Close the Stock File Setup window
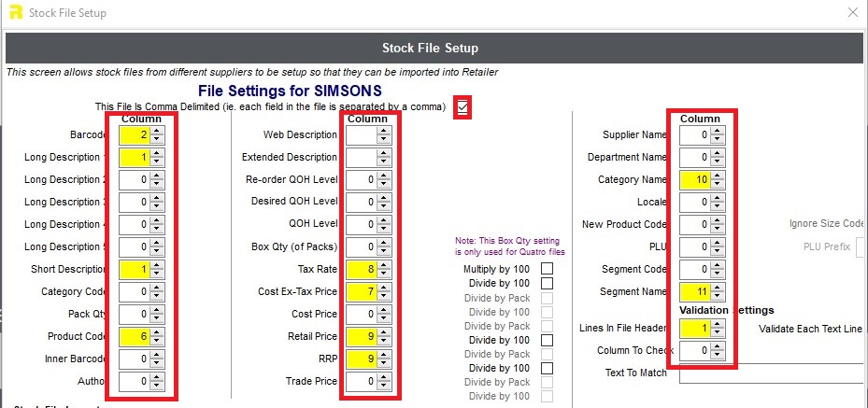This screenshot has width=868, height=408. [853, 12]
